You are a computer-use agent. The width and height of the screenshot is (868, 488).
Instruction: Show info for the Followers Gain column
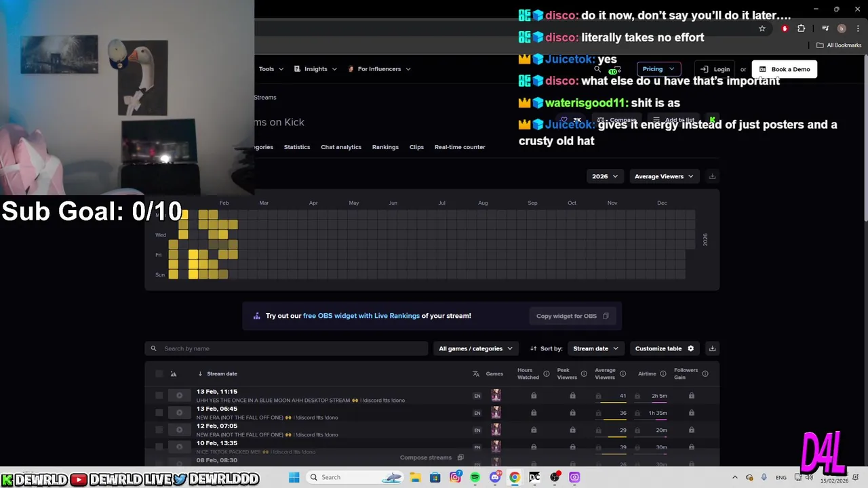[x=705, y=373]
